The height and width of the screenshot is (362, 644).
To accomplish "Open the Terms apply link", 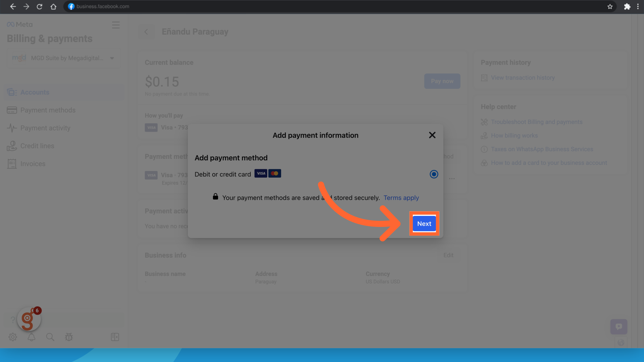I will coord(401,198).
